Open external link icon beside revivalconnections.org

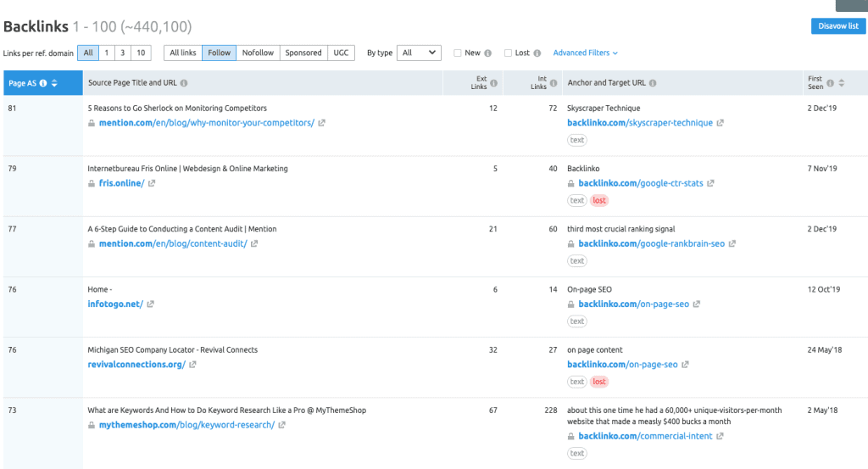(192, 365)
